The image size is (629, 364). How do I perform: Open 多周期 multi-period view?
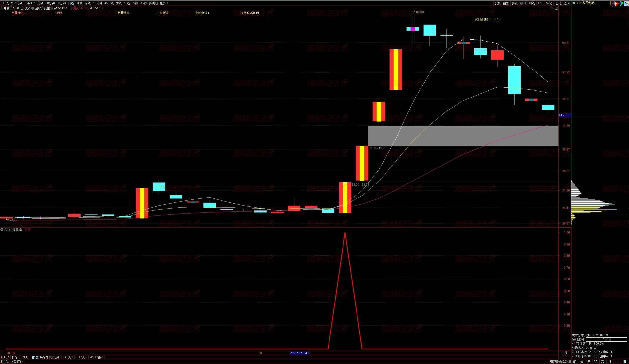tap(153, 3)
